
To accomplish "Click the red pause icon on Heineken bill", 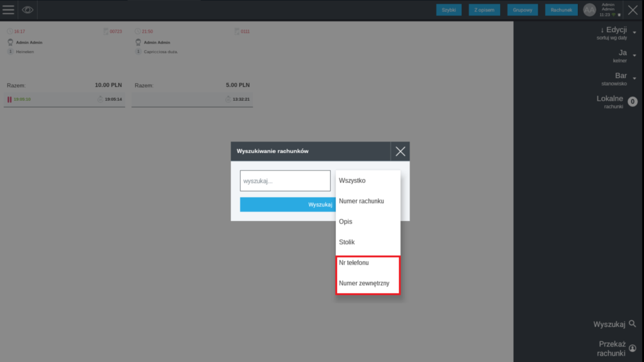I will click(9, 99).
